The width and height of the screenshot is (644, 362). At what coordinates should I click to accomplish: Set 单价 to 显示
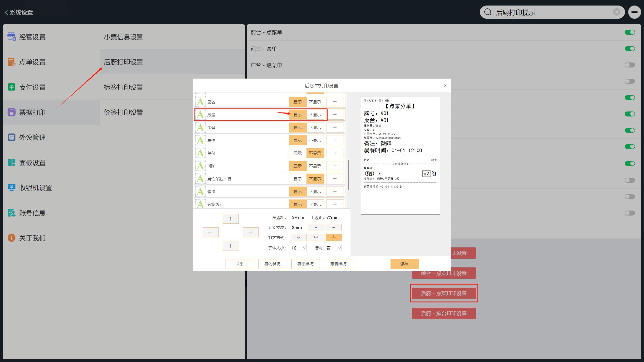297,153
